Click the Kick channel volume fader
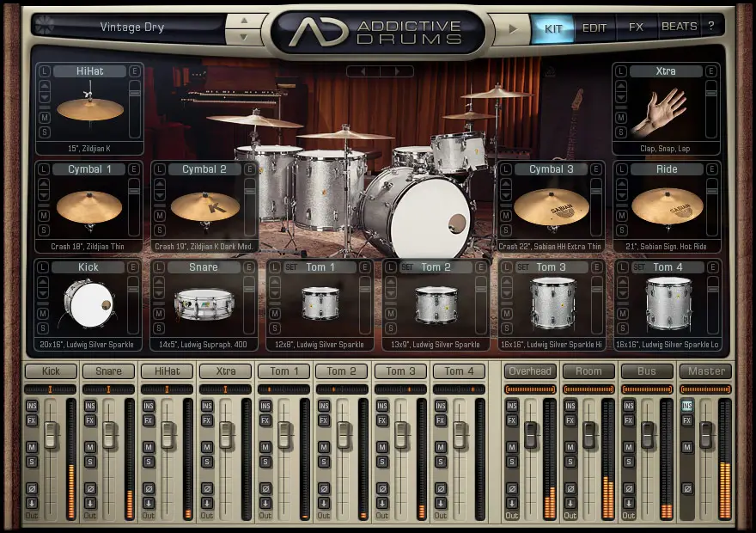The height and width of the screenshot is (533, 756). pos(51,434)
